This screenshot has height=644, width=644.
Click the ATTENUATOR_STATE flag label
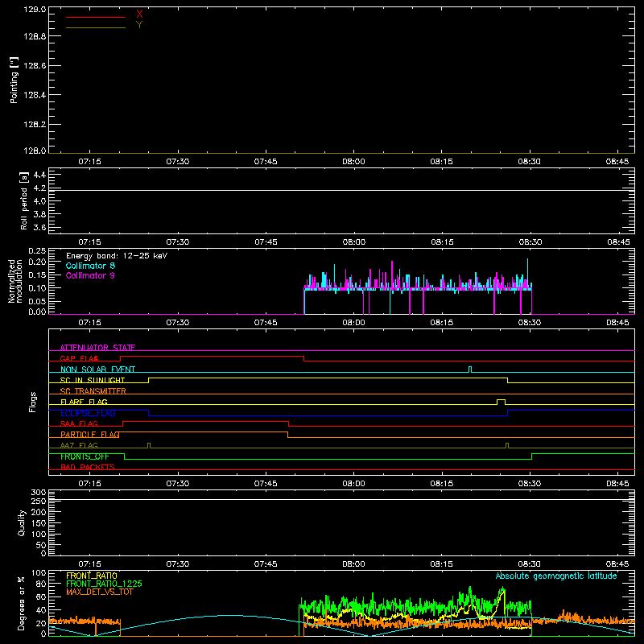(x=97, y=348)
